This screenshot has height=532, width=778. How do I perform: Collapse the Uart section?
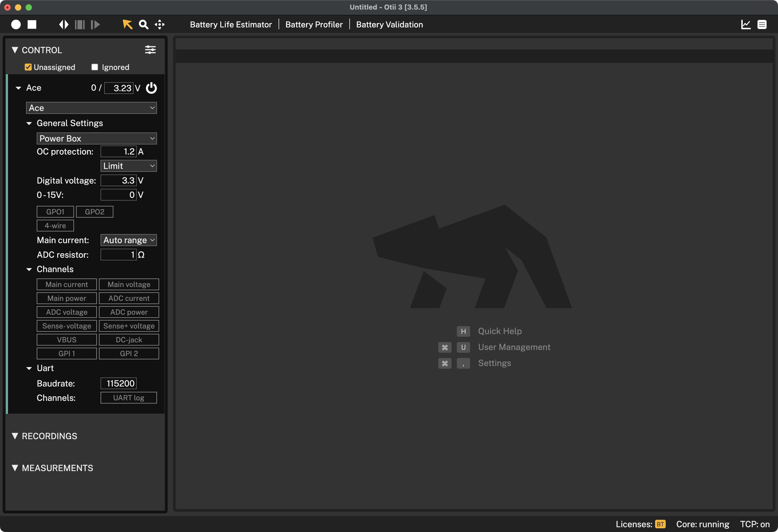tap(29, 368)
